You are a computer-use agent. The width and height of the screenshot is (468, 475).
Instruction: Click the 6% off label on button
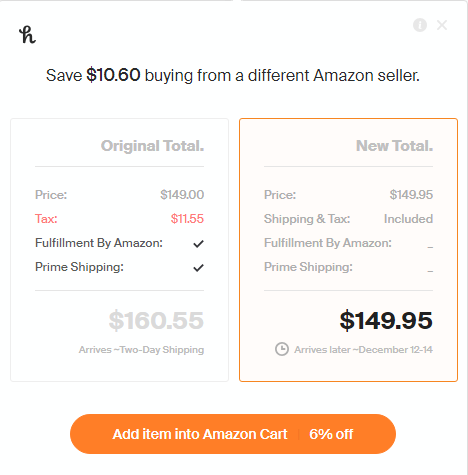331,434
